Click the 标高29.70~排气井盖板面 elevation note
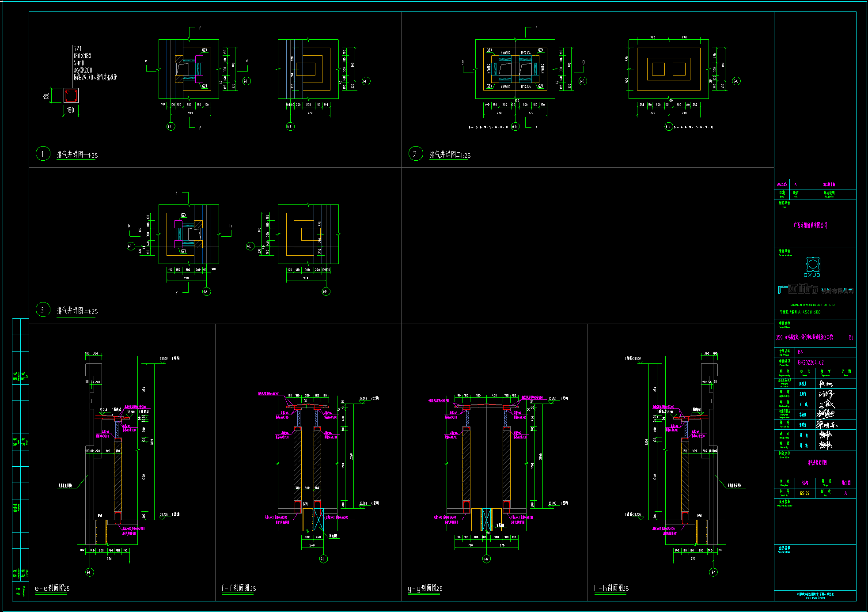Screen dimensions: 868x612 [x=95, y=77]
